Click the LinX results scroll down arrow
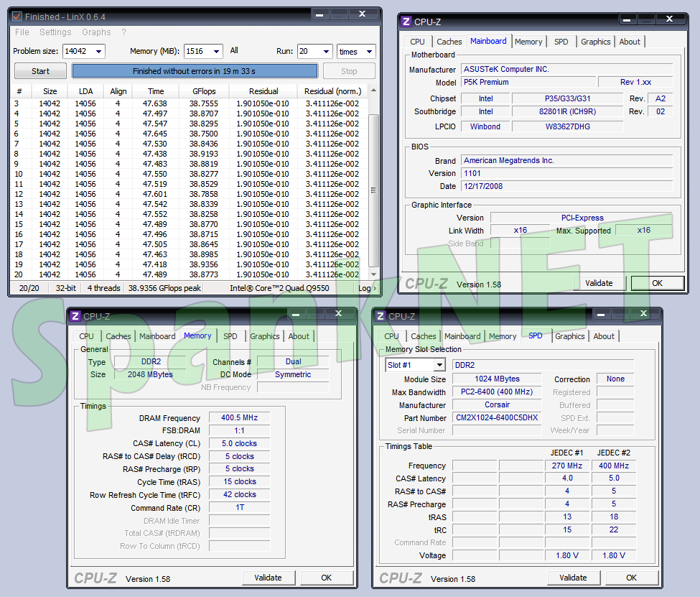This screenshot has width=700, height=597. point(374,274)
